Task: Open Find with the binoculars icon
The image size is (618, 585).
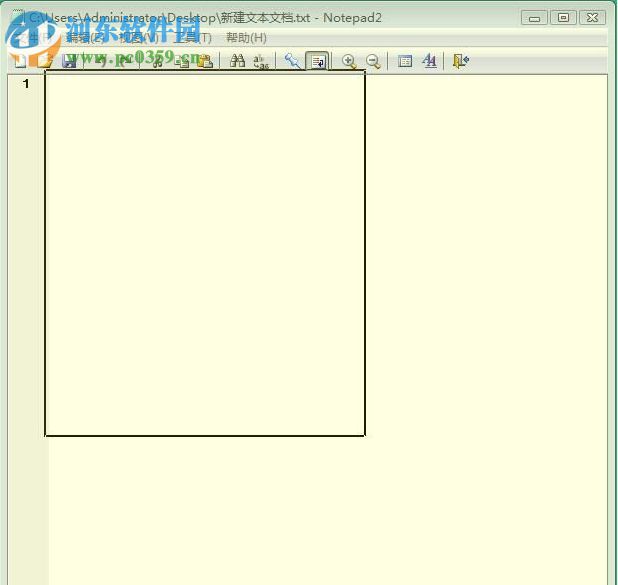Action: pyautogui.click(x=237, y=61)
